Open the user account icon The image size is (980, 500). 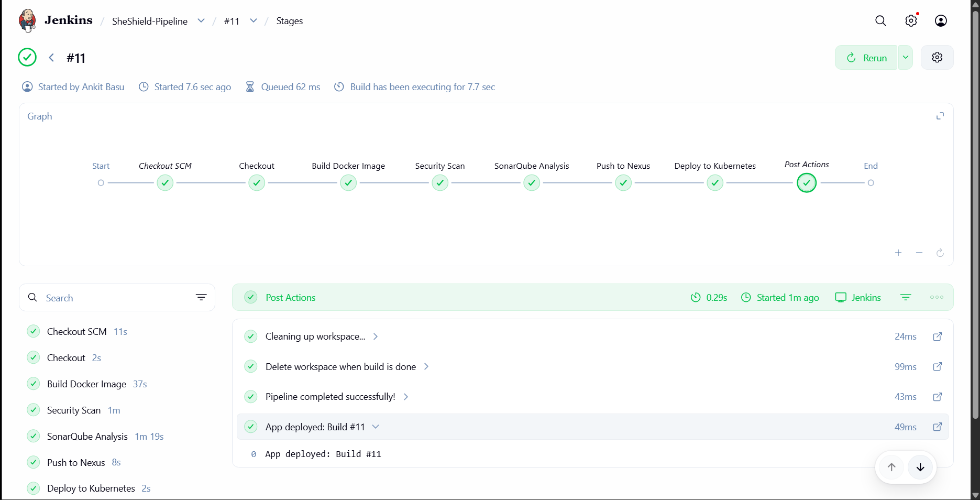pos(941,21)
